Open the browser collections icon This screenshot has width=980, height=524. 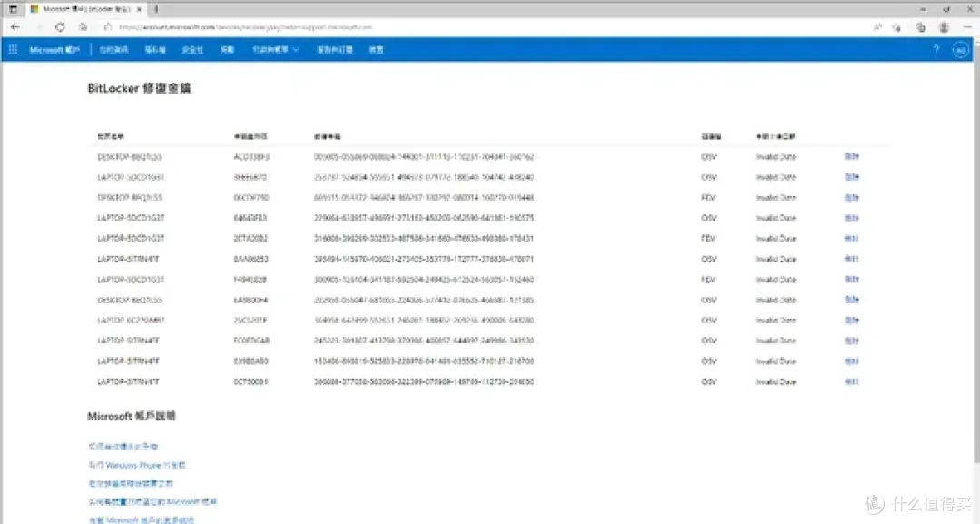[x=921, y=27]
